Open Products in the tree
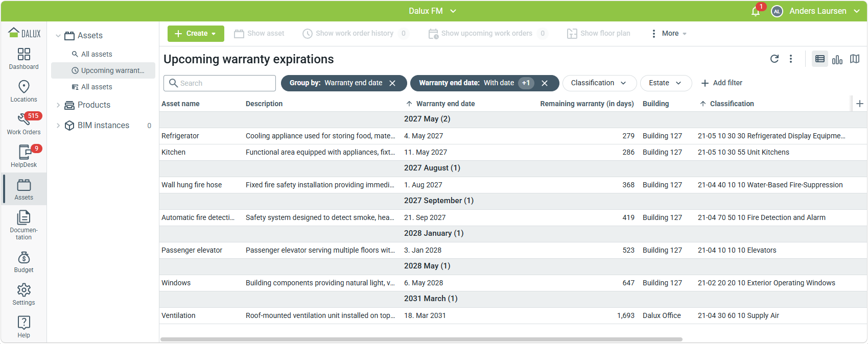Viewport: 868px width, 344px height. (94, 105)
